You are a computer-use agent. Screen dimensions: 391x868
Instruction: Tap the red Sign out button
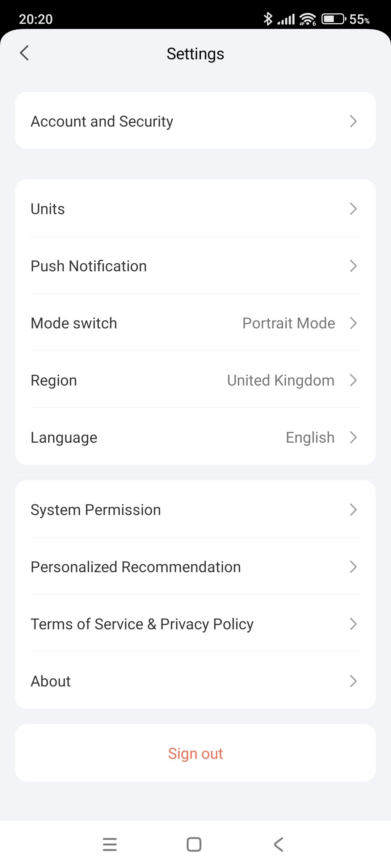click(x=195, y=753)
